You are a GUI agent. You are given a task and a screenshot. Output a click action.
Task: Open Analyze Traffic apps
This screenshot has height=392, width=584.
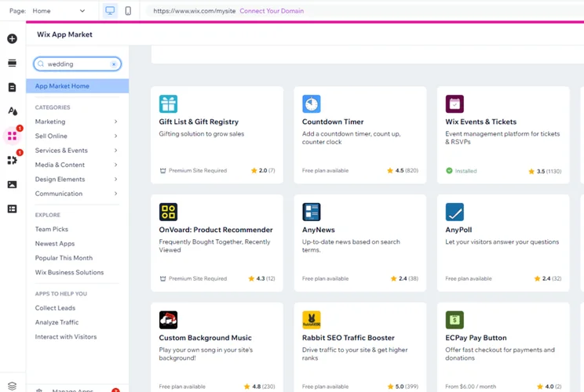pos(57,322)
